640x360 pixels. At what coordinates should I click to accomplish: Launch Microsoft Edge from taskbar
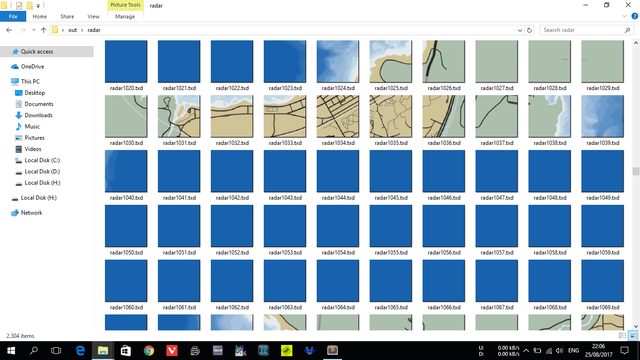[x=80, y=351]
